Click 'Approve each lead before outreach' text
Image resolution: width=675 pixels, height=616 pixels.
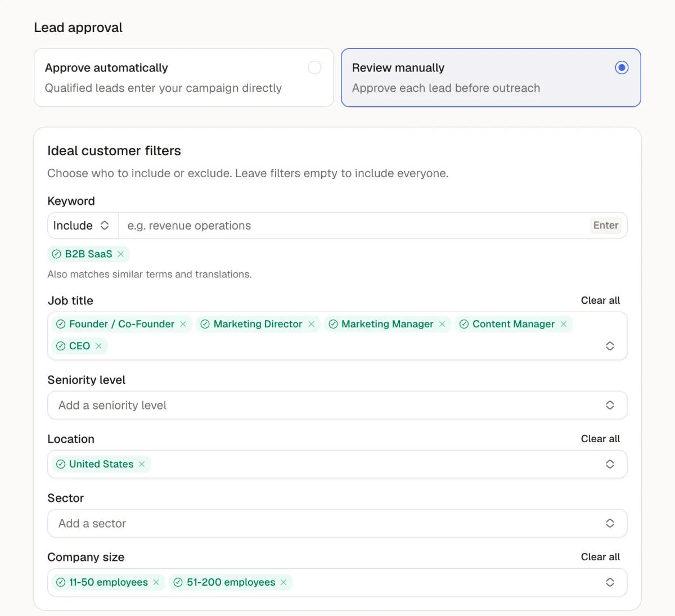coord(446,88)
